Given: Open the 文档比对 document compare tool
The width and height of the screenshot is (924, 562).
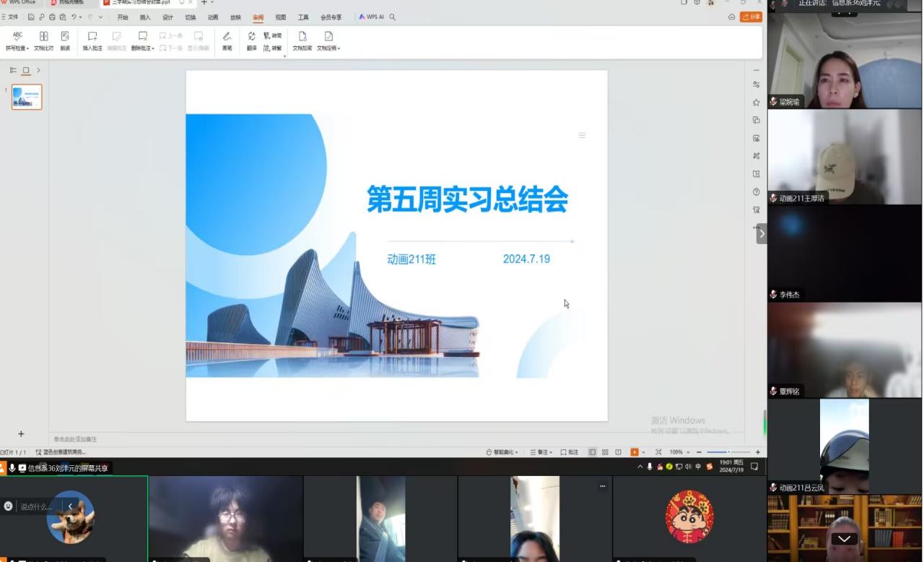Looking at the screenshot, I should (x=43, y=36).
